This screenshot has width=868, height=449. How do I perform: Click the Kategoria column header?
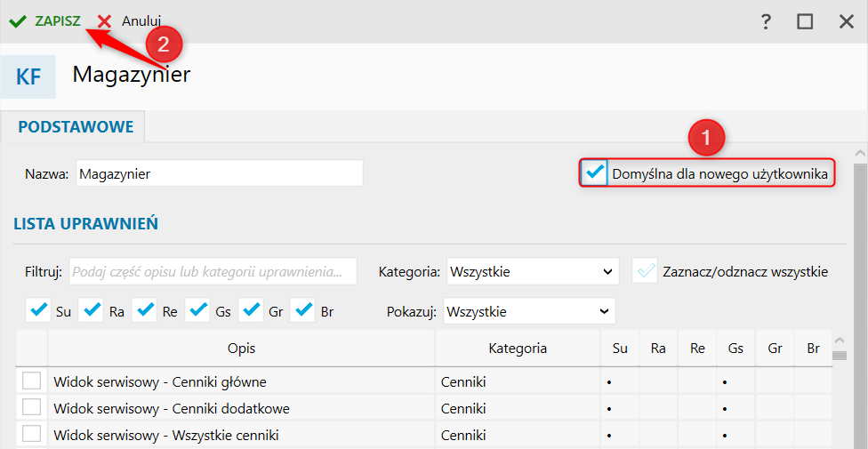(x=517, y=349)
